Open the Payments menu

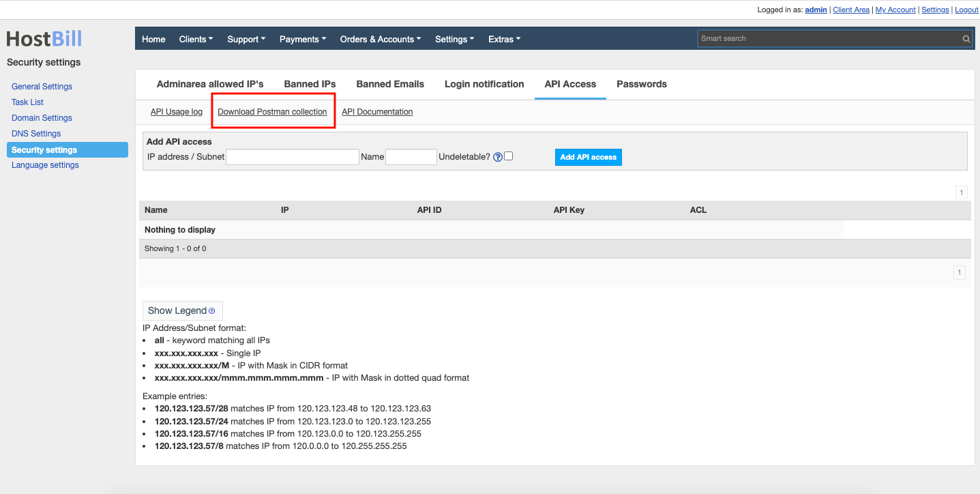[302, 39]
